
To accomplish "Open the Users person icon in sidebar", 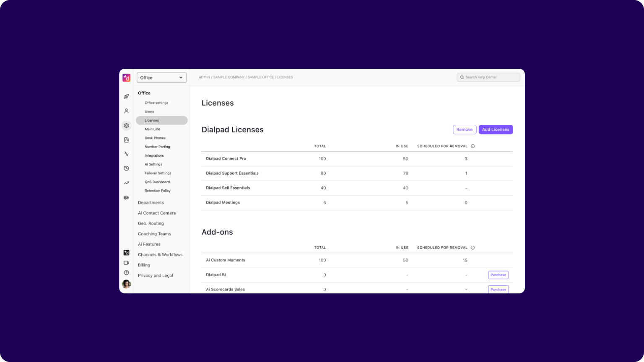I will click(x=126, y=111).
